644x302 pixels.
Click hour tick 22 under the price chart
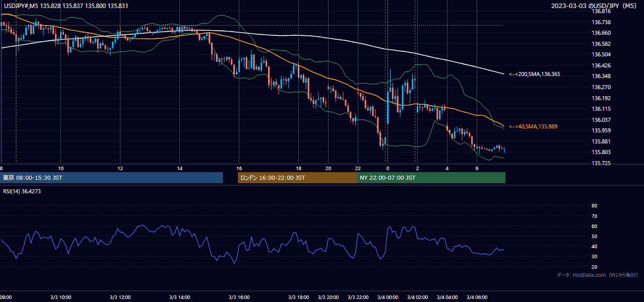coord(358,168)
